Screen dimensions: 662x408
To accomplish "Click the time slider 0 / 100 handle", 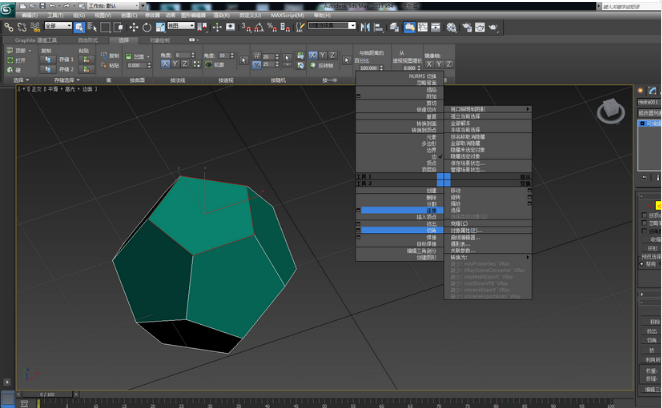I will (x=47, y=394).
